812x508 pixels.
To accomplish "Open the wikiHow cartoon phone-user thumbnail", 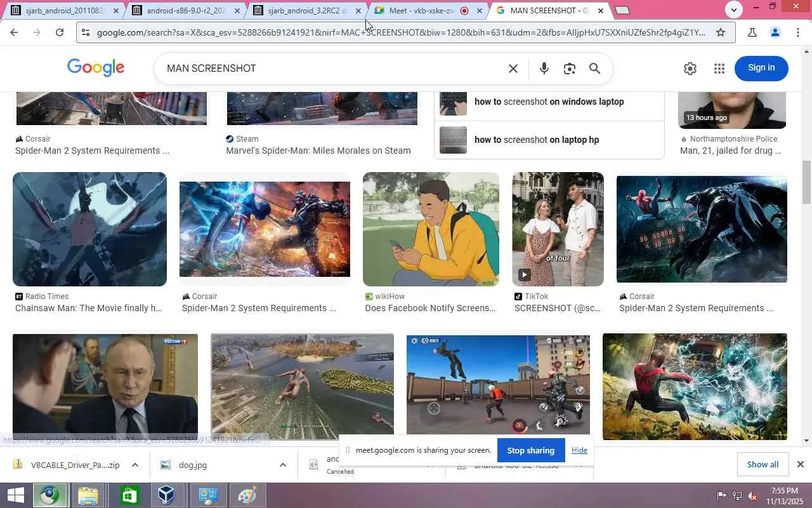I will tap(431, 229).
